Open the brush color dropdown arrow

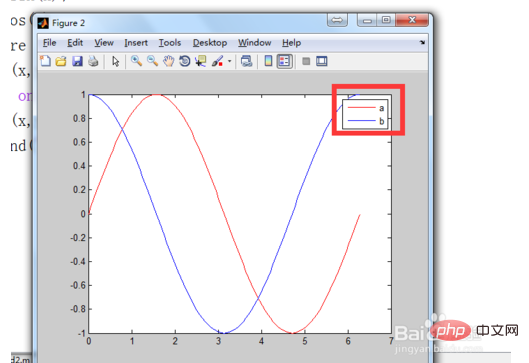[229, 61]
